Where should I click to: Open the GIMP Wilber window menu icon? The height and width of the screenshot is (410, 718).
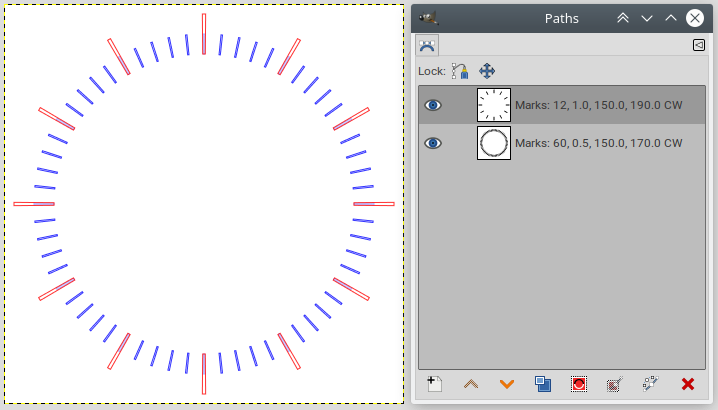(x=430, y=18)
